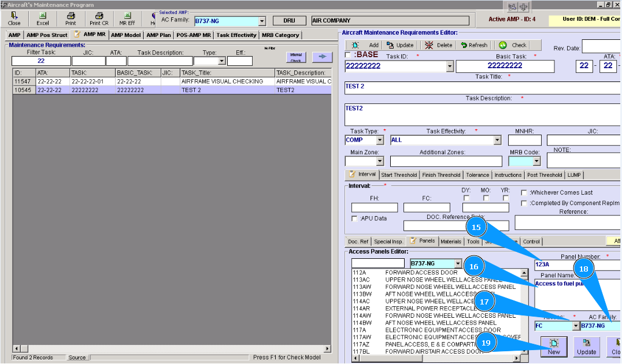Tick the :BASE checkbox
Screen dimensions: 622x364
point(347,55)
